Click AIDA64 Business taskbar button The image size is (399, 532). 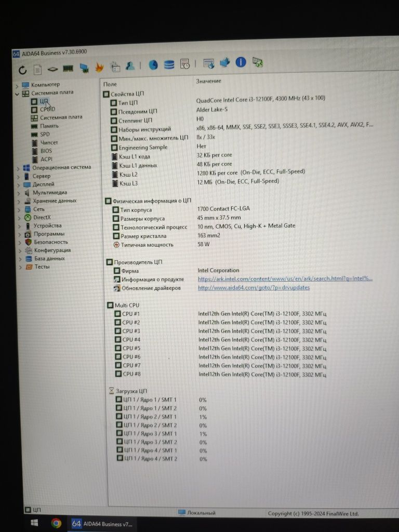tap(101, 524)
